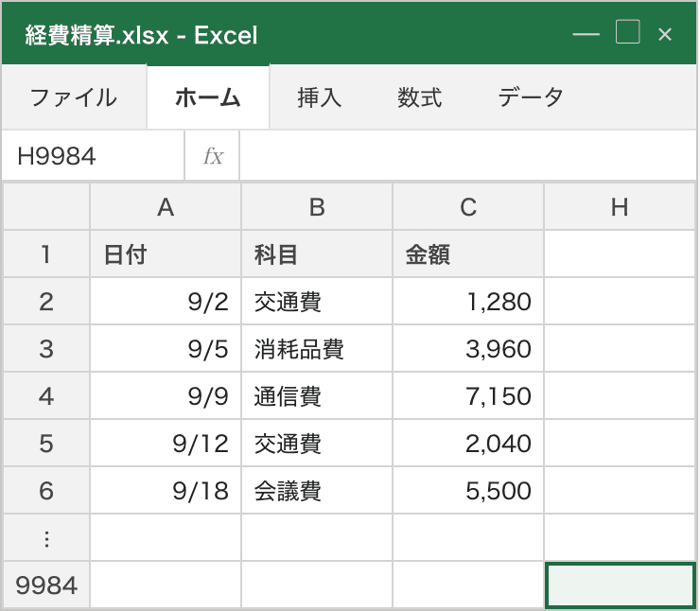Select the cell with date 9/12
The image size is (700, 611).
click(166, 444)
